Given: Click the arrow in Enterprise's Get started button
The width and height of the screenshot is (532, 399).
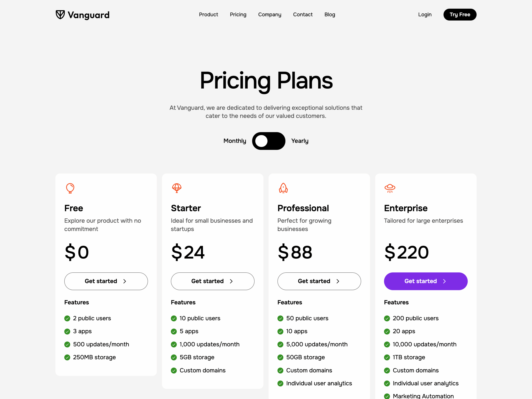Looking at the screenshot, I should (x=445, y=281).
